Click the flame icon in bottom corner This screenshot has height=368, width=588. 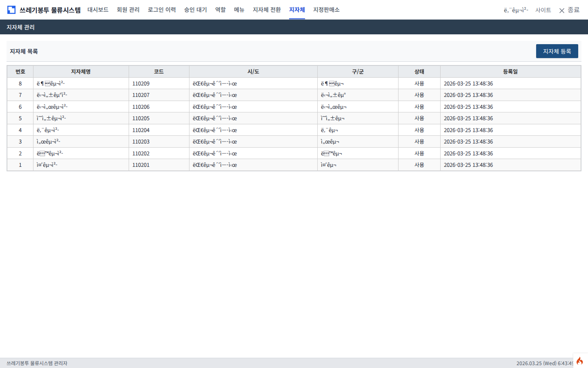tap(579, 361)
